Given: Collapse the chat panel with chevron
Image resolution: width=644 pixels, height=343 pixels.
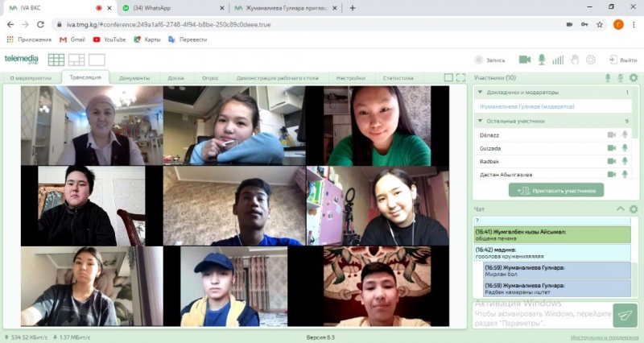Looking at the screenshot, I should click(620, 209).
